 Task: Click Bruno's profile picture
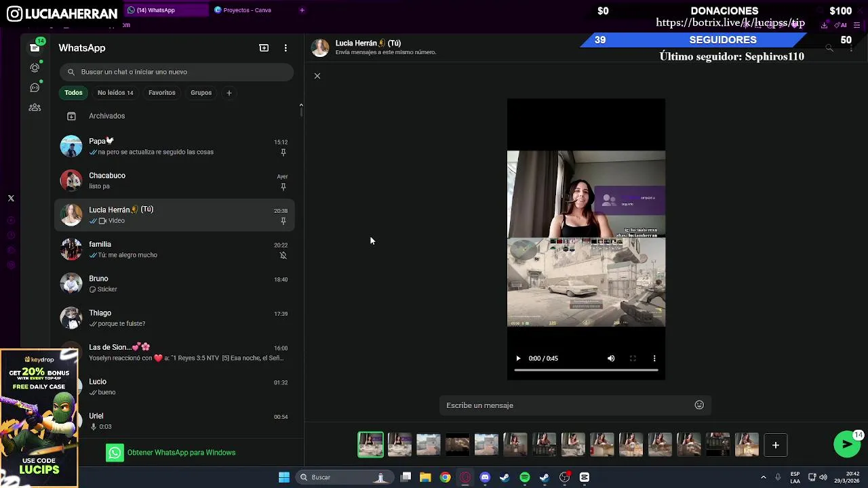(x=71, y=283)
